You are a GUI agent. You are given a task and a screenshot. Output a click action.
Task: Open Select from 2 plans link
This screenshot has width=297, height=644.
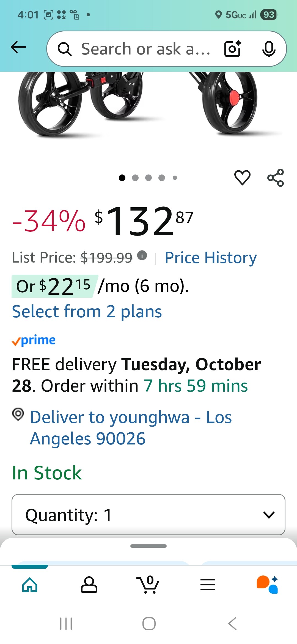pos(87,312)
